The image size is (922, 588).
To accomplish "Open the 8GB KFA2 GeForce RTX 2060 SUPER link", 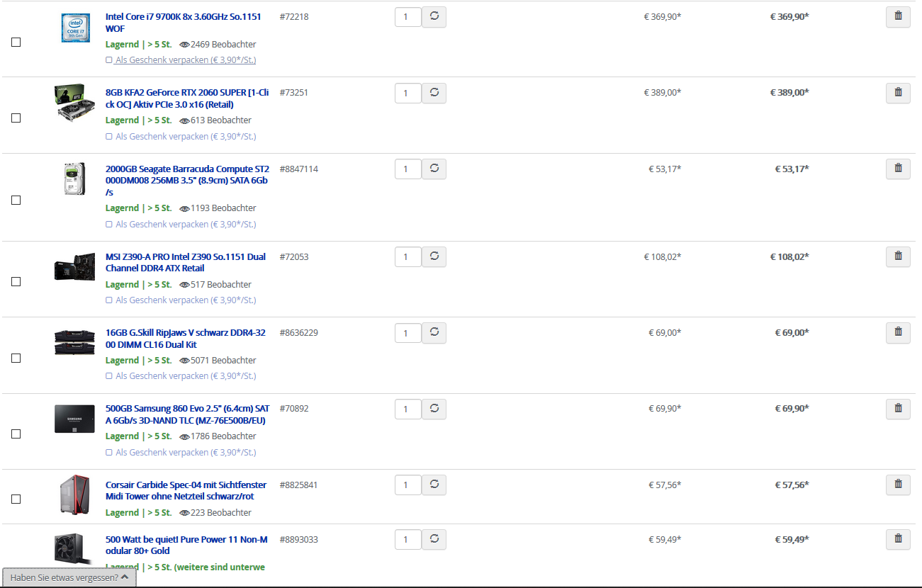I will coord(187,98).
